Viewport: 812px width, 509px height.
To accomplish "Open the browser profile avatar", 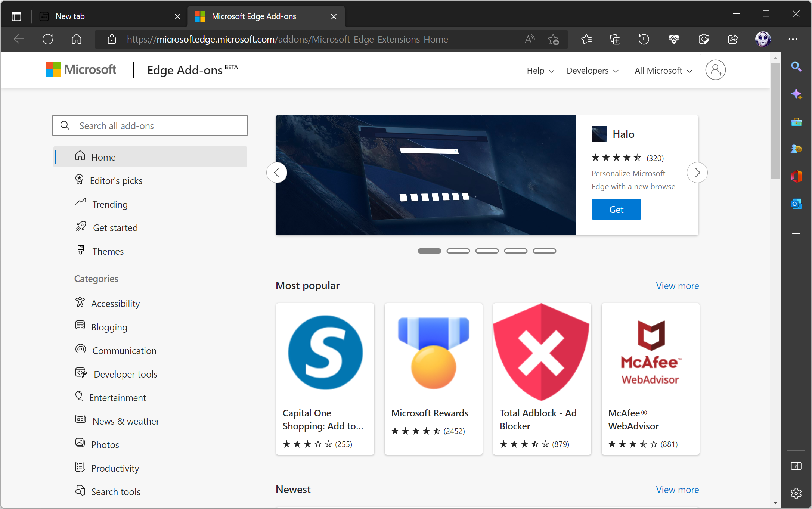I will click(763, 39).
